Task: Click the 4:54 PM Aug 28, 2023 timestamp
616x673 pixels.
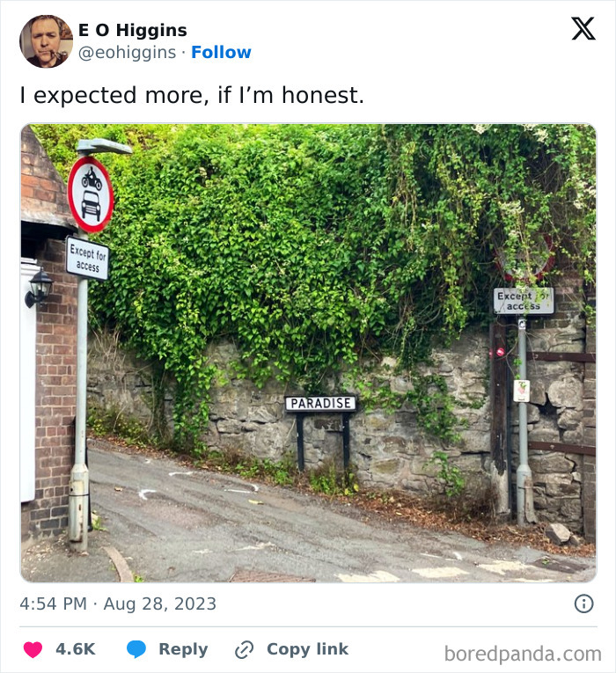Action: pos(118,604)
